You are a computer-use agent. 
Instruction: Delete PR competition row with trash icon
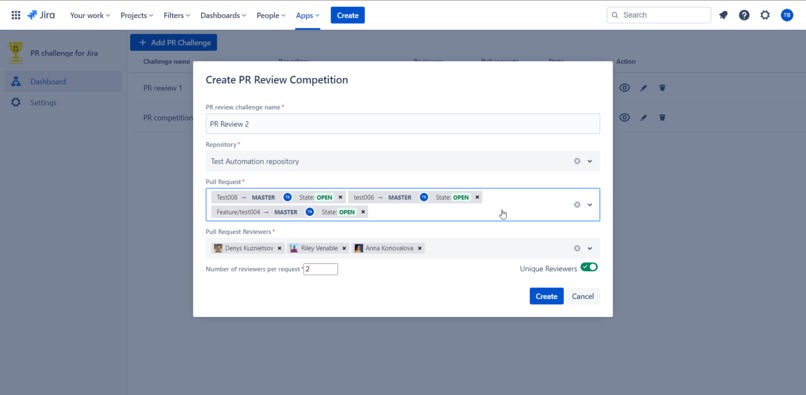point(662,117)
